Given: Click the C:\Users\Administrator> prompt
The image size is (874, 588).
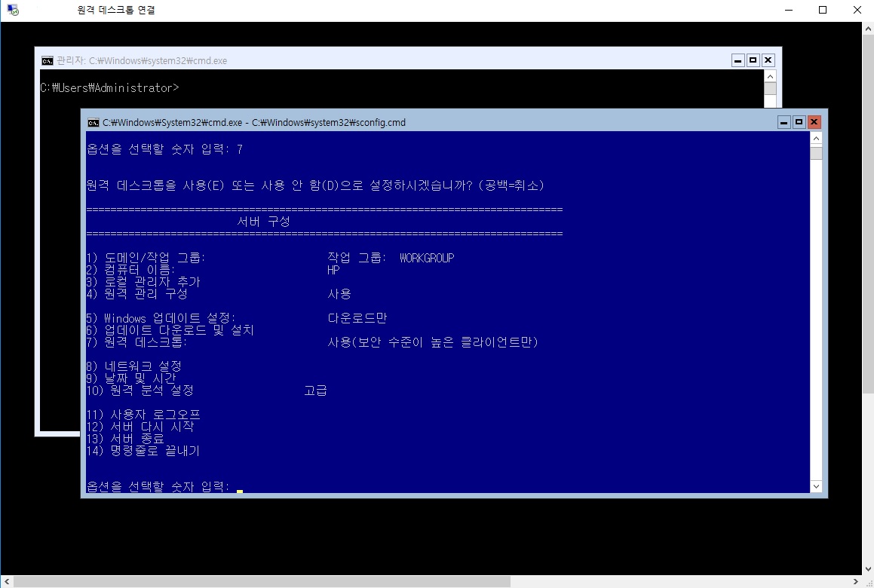Looking at the screenshot, I should coord(109,88).
